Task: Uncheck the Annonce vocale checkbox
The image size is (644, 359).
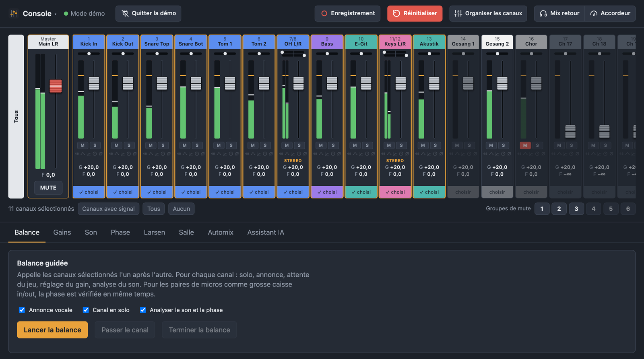Action: [22, 310]
